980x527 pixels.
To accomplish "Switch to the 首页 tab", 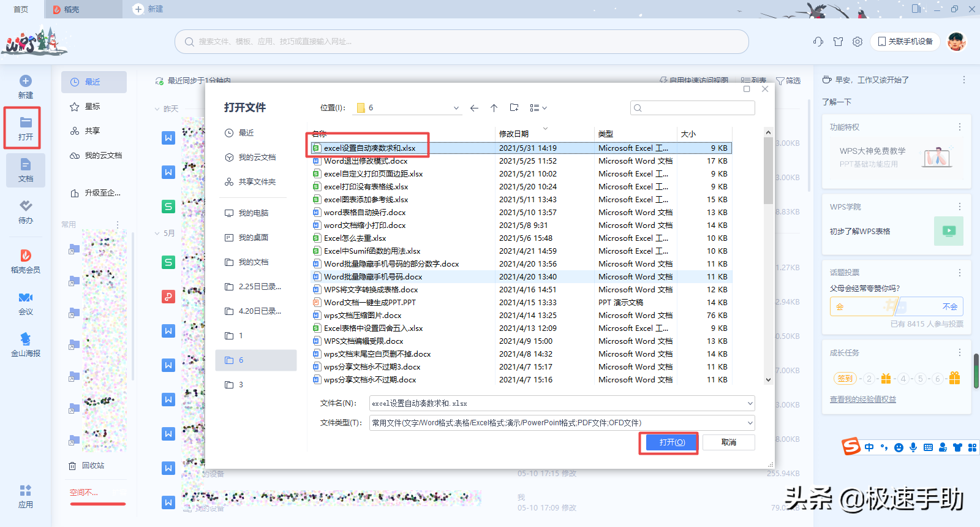I will click(21, 9).
